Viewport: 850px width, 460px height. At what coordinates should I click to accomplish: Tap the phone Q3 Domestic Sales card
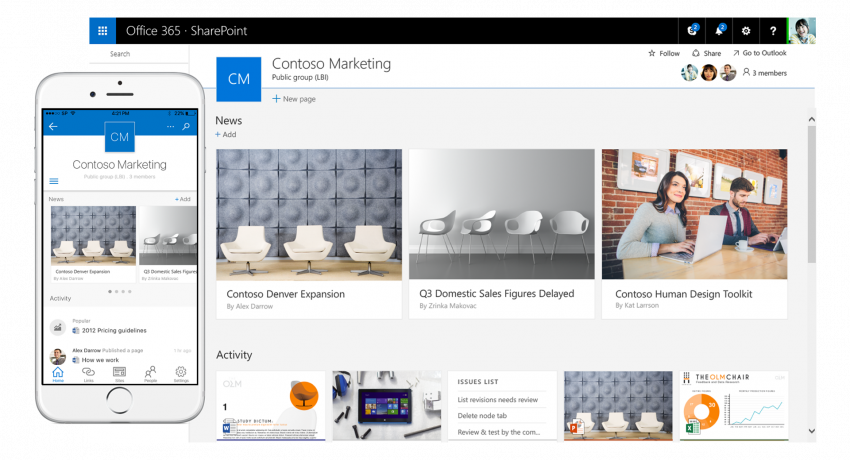(x=168, y=244)
